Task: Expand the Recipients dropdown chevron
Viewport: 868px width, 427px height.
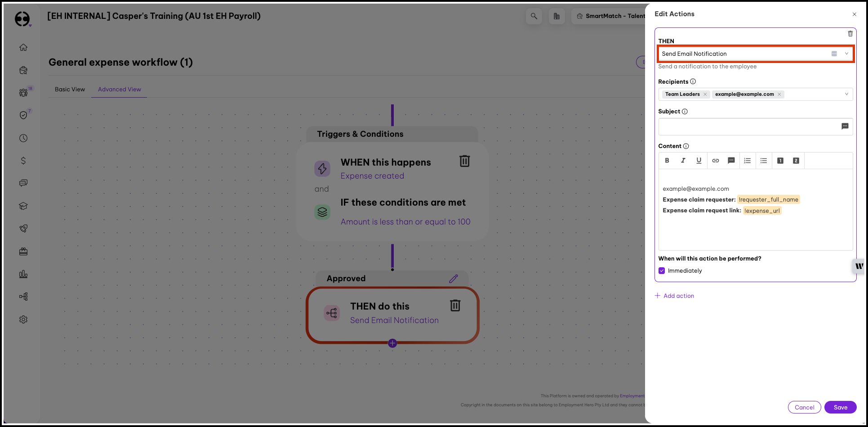Action: coord(846,94)
